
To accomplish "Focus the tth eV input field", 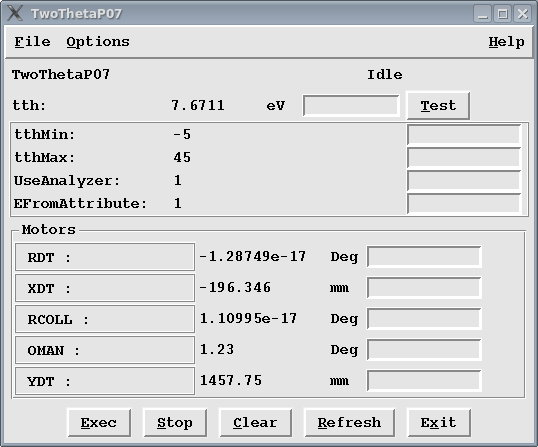I will click(351, 106).
